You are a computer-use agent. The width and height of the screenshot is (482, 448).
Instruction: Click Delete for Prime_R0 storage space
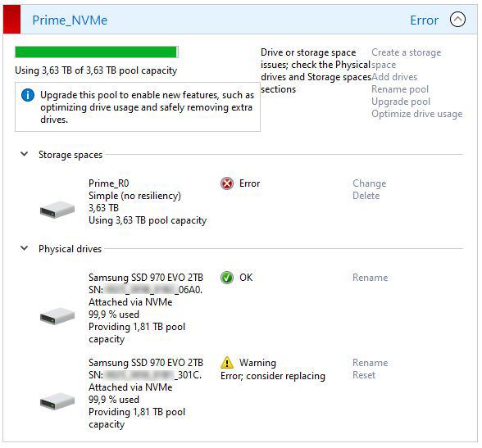(366, 196)
